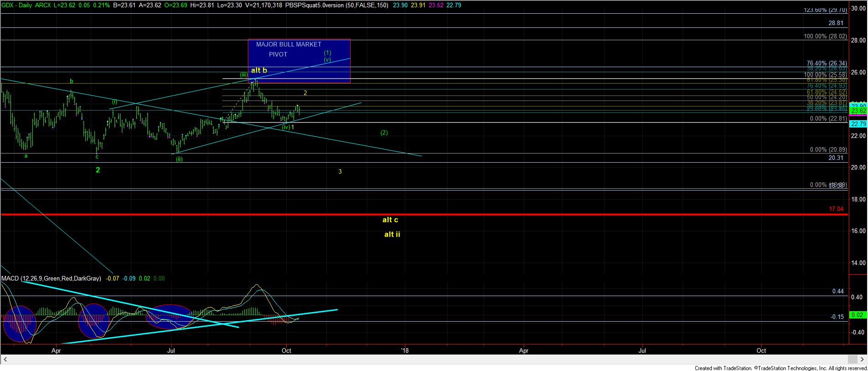Image resolution: width=868 pixels, height=371 pixels.
Task: Click the "30.00" price axis label
Action: click(858, 9)
